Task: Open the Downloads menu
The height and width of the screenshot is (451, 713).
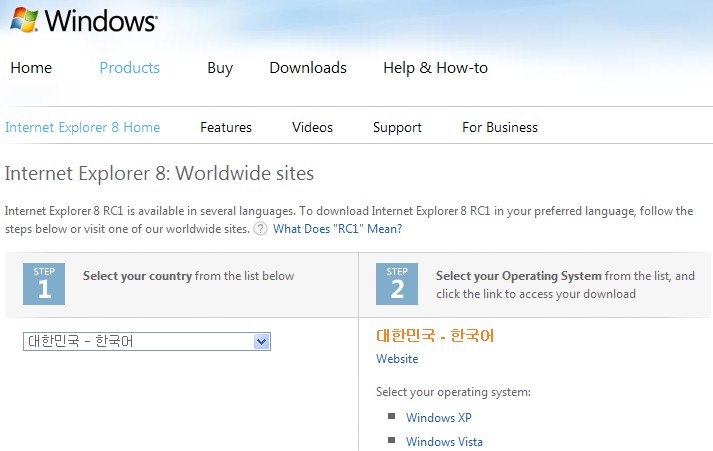Action: pos(308,68)
